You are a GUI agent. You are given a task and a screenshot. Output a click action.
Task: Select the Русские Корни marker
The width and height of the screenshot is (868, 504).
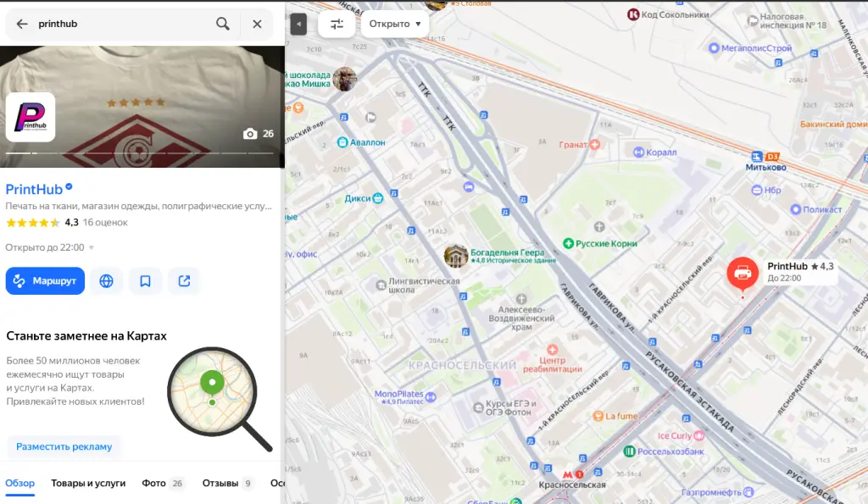tap(568, 243)
